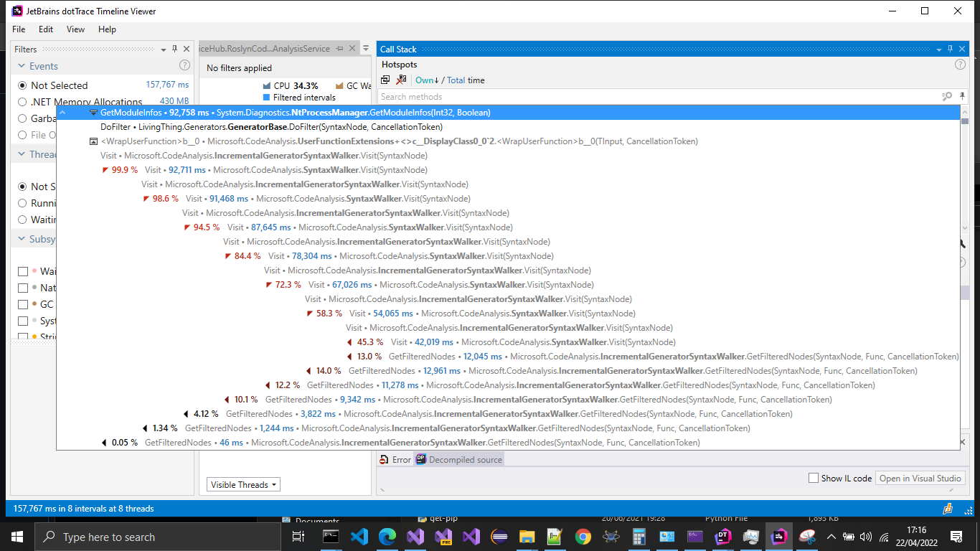Close the Filters panel
Screen dimensions: 980x551
click(187, 49)
